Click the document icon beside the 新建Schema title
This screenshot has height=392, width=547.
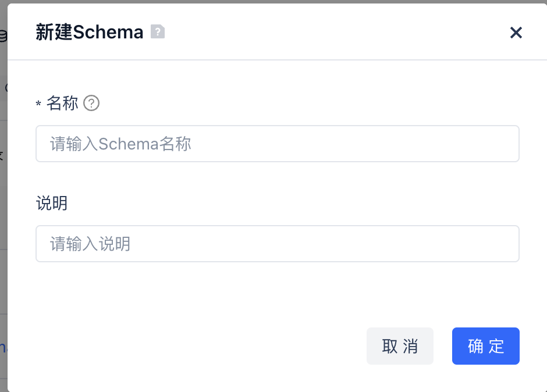[158, 32]
